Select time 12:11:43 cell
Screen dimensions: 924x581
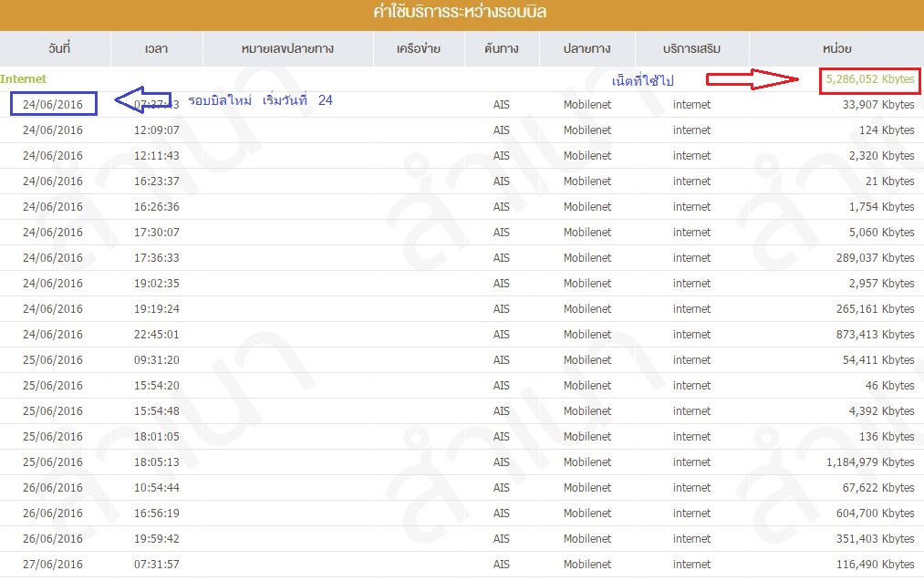pyautogui.click(x=157, y=156)
